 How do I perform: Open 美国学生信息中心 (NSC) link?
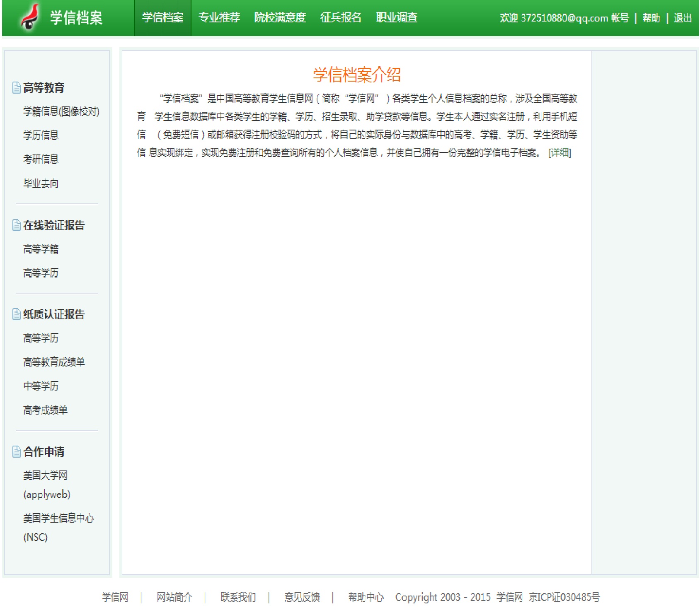click(x=58, y=528)
